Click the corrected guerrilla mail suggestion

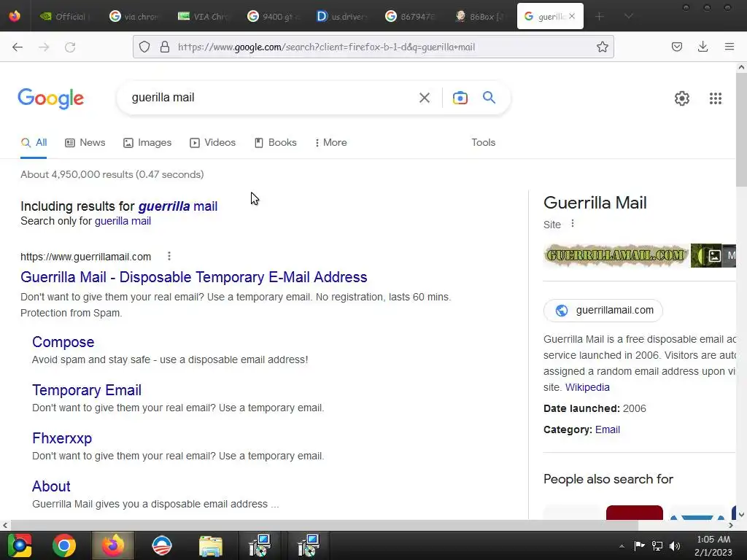click(x=178, y=206)
